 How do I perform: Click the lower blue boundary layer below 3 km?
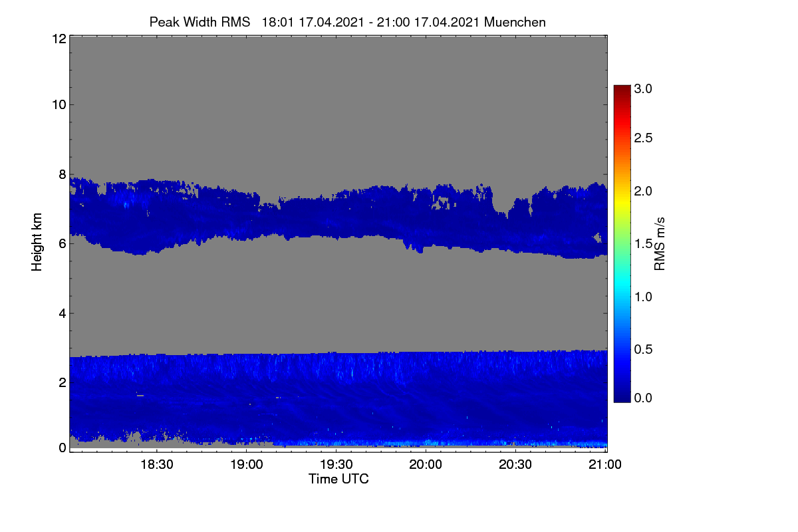338,399
